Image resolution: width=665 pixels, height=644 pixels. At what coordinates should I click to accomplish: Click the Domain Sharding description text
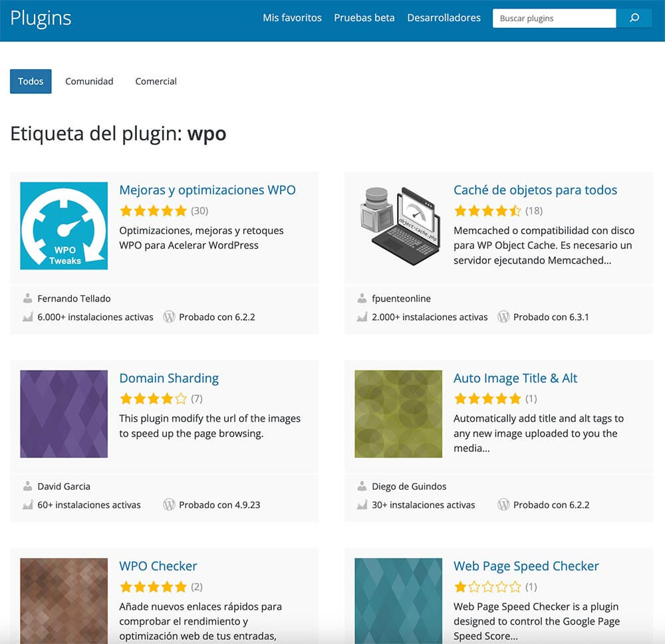[210, 426]
